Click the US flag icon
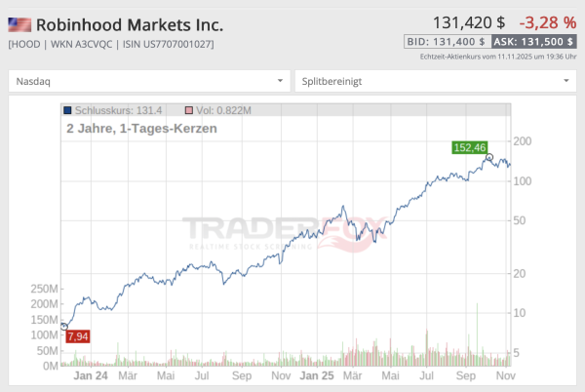This screenshot has width=585, height=392. (x=19, y=24)
